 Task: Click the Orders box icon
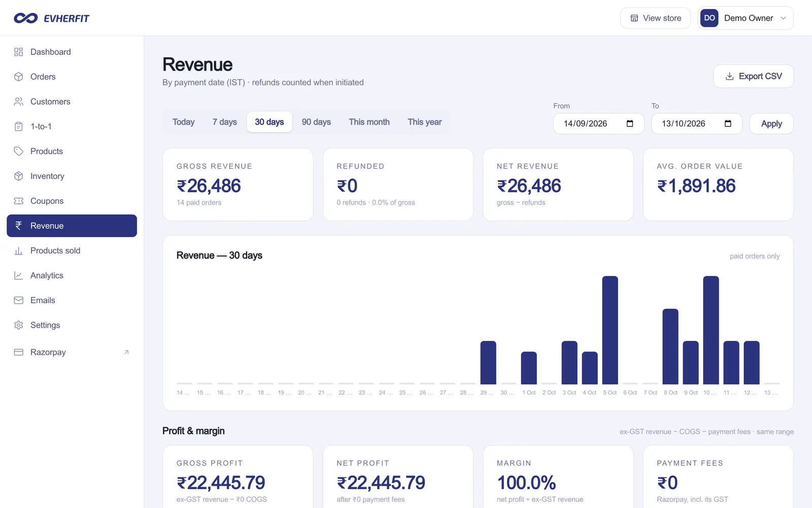pos(19,77)
